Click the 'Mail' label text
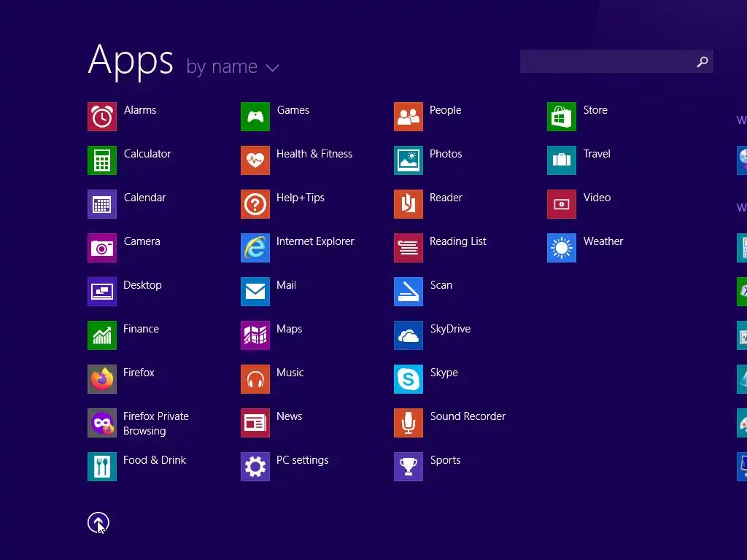This screenshot has height=560, width=747. 286,285
